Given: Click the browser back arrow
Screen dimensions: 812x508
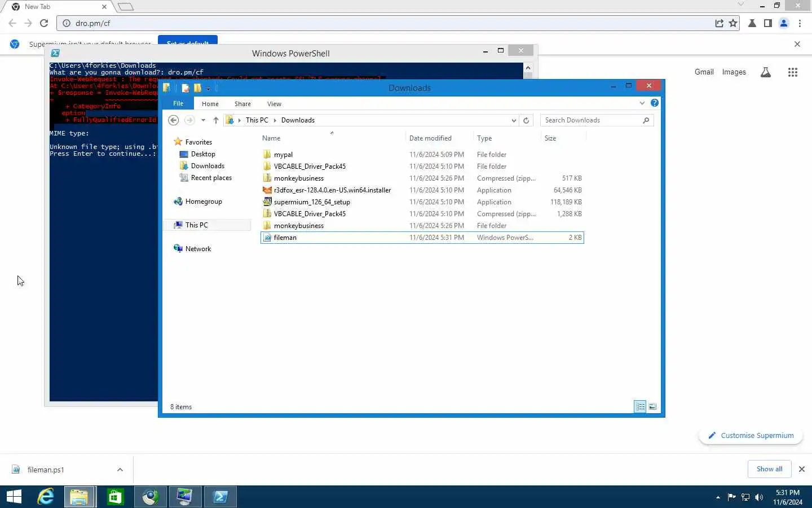Looking at the screenshot, I should 12,23.
